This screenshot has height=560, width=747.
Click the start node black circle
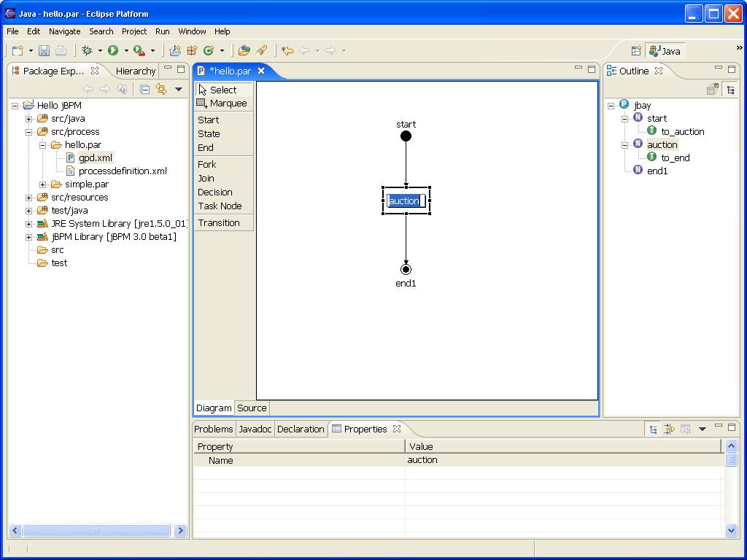coord(406,136)
